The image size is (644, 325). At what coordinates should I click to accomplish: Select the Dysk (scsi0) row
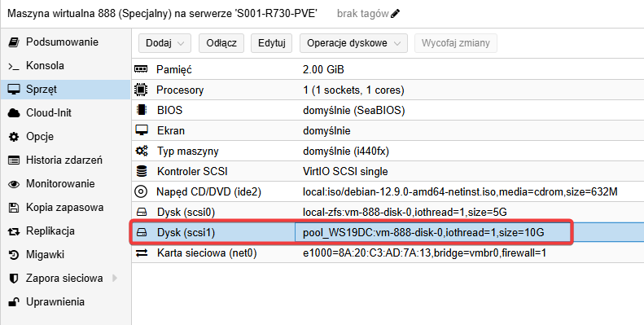pos(388,212)
